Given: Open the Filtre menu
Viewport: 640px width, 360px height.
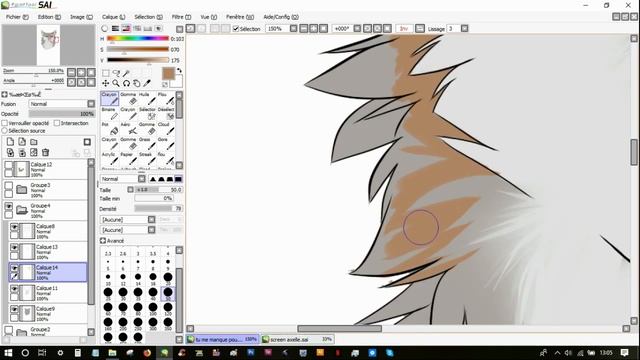Looking at the screenshot, I should [181, 17].
